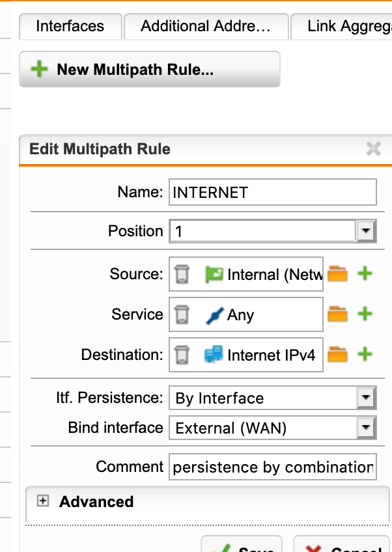Open the folder browser for Source
The image size is (392, 552).
pos(337,274)
